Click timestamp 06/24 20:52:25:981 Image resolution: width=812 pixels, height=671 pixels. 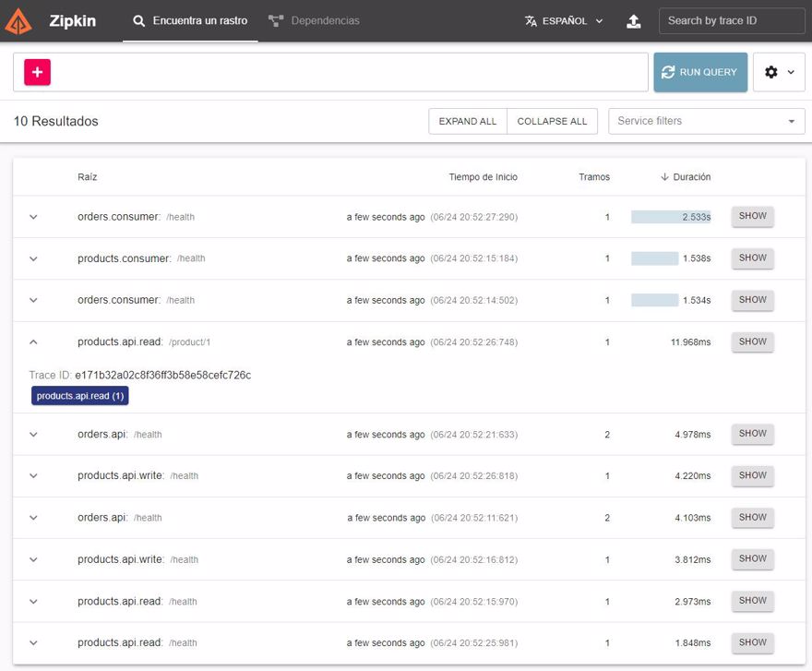[474, 643]
